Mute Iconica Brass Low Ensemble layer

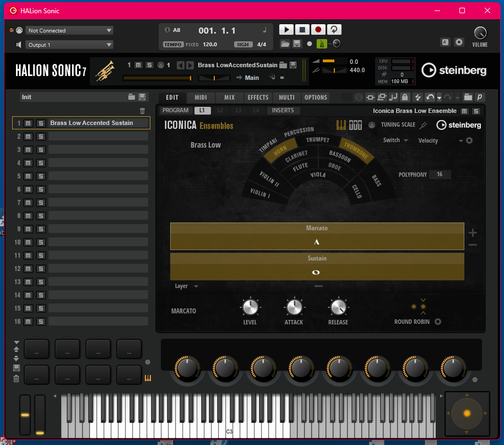(x=464, y=111)
